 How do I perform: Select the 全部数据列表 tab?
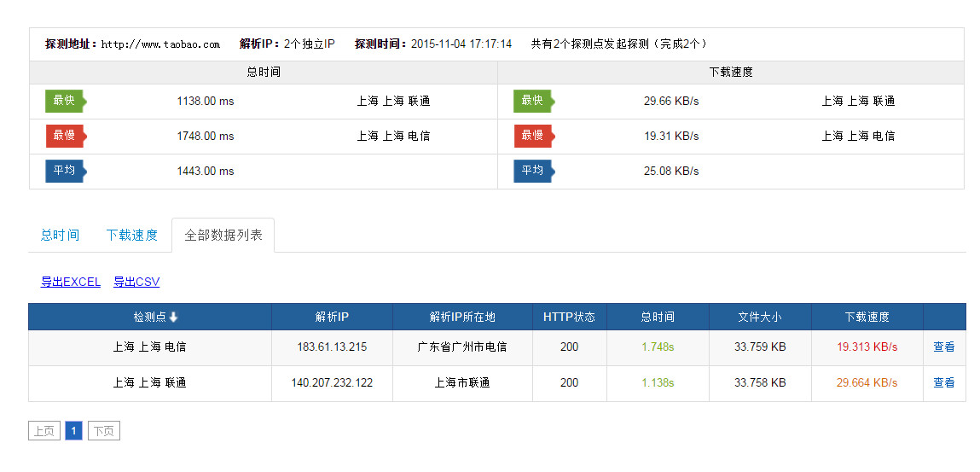(x=223, y=236)
